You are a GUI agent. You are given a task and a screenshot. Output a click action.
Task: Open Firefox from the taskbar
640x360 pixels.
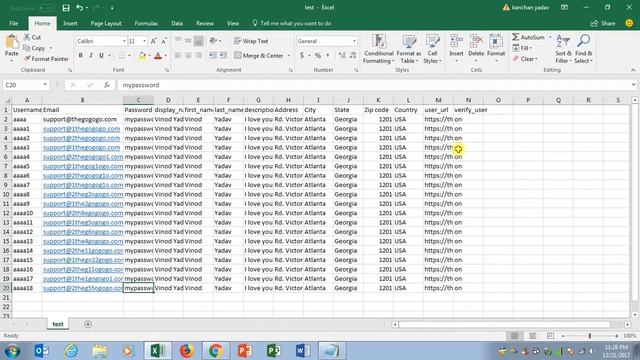click(x=186, y=351)
